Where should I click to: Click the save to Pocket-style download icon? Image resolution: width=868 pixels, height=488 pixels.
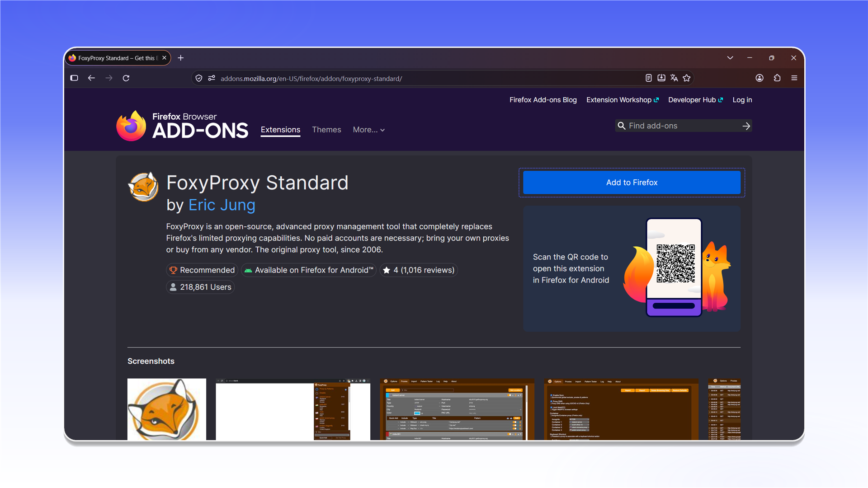coord(661,78)
